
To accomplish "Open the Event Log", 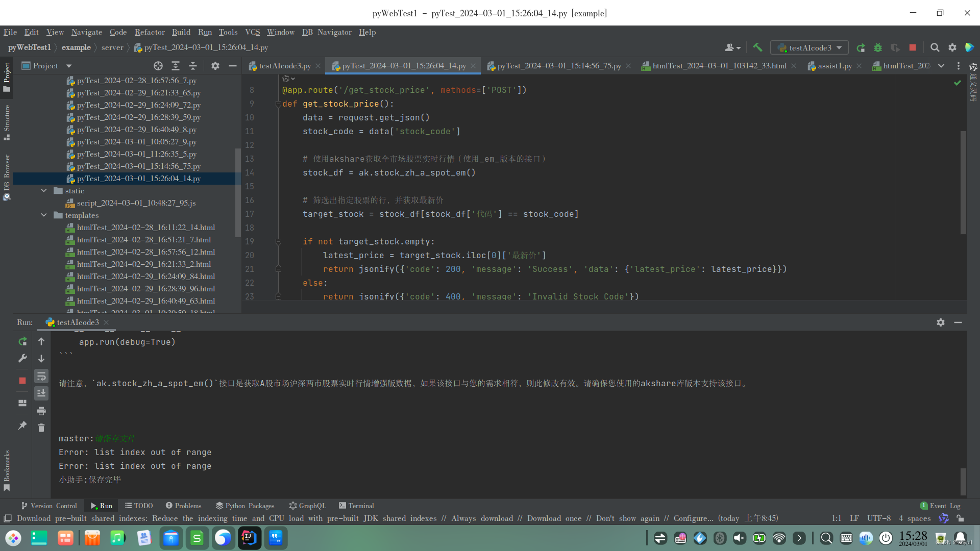I will pos(940,506).
